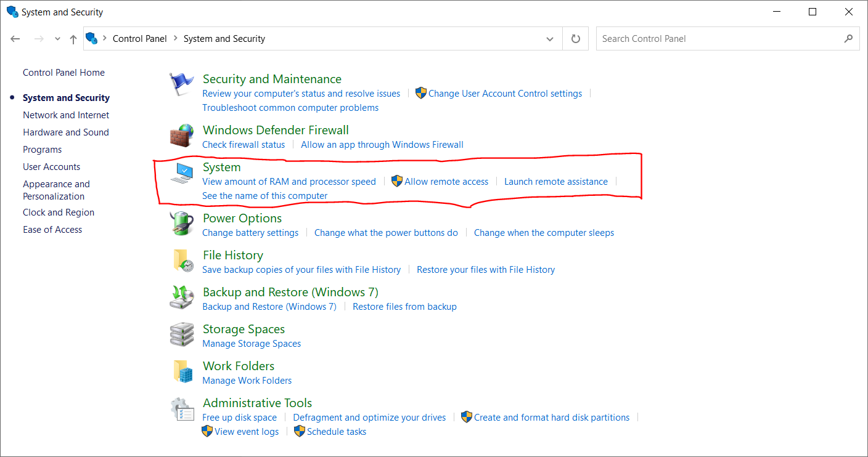Image resolution: width=868 pixels, height=457 pixels.
Task: Click the File History folder icon
Action: pos(183,261)
